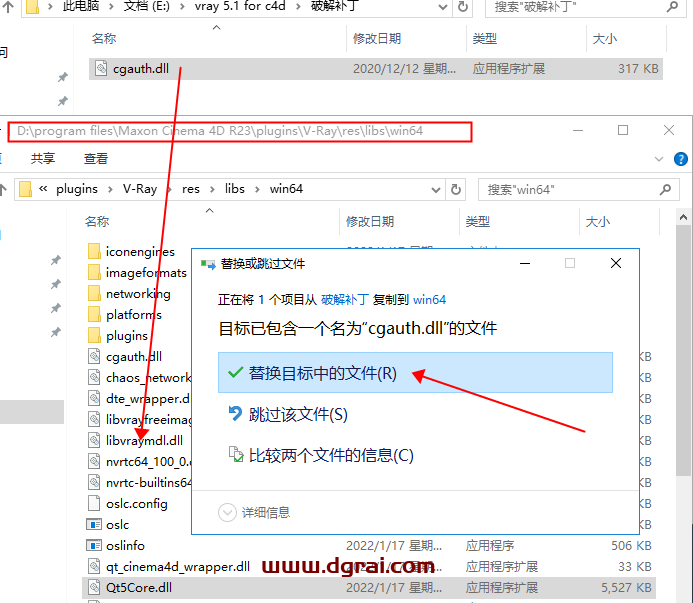Image resolution: width=693 pixels, height=603 pixels.
Task: Sort by the 修改日期 column in win64 window
Action: (x=370, y=221)
